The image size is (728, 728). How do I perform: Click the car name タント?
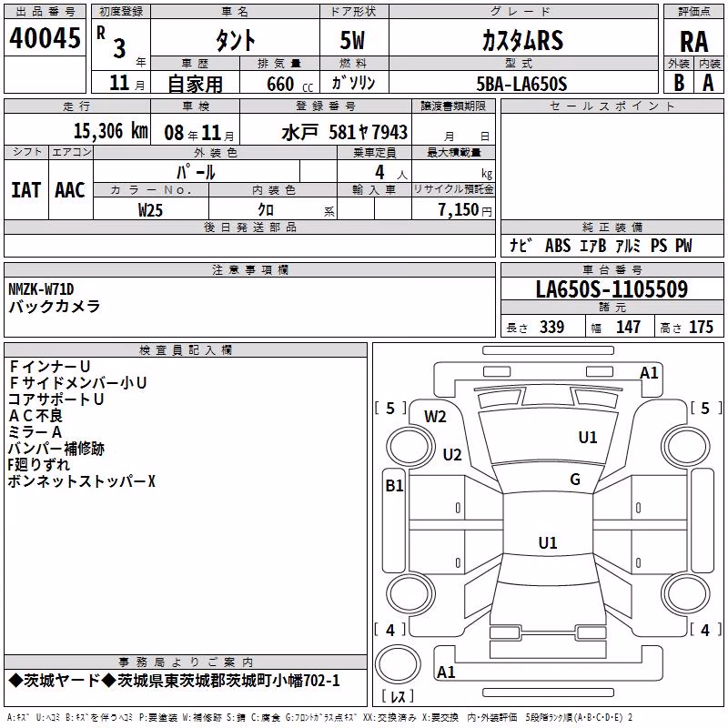(236, 40)
